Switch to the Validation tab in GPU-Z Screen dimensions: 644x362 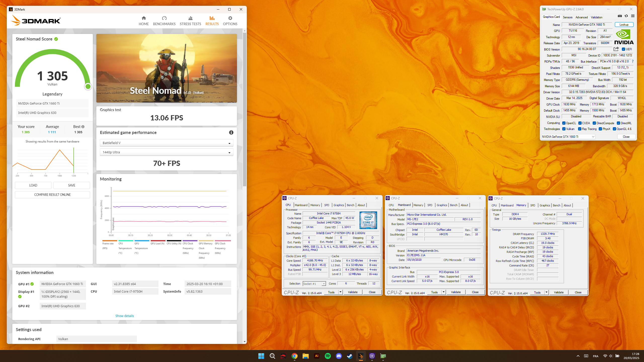(596, 17)
